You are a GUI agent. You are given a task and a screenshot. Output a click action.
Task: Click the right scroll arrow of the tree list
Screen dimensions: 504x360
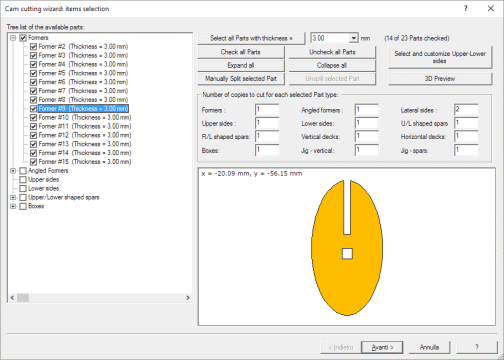(188, 298)
